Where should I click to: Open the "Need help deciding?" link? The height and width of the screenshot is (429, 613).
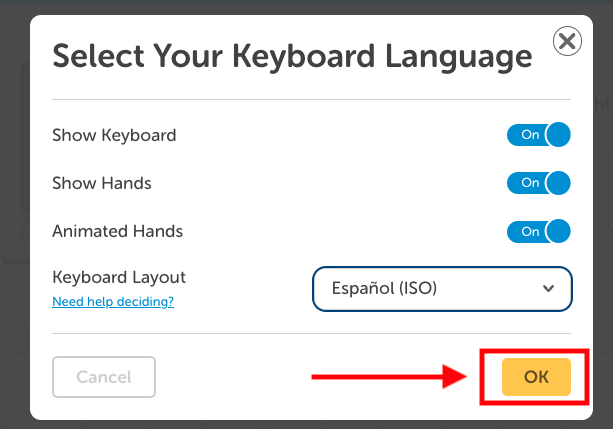[113, 301]
